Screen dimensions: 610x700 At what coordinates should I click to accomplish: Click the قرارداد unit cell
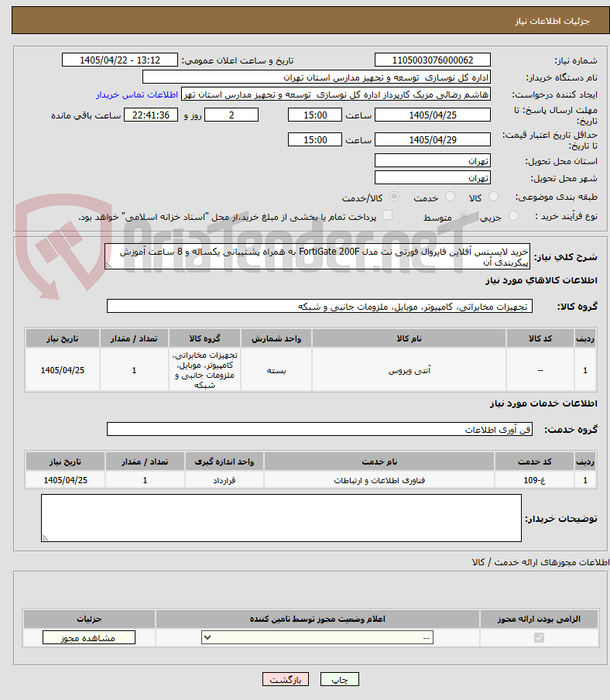click(224, 480)
